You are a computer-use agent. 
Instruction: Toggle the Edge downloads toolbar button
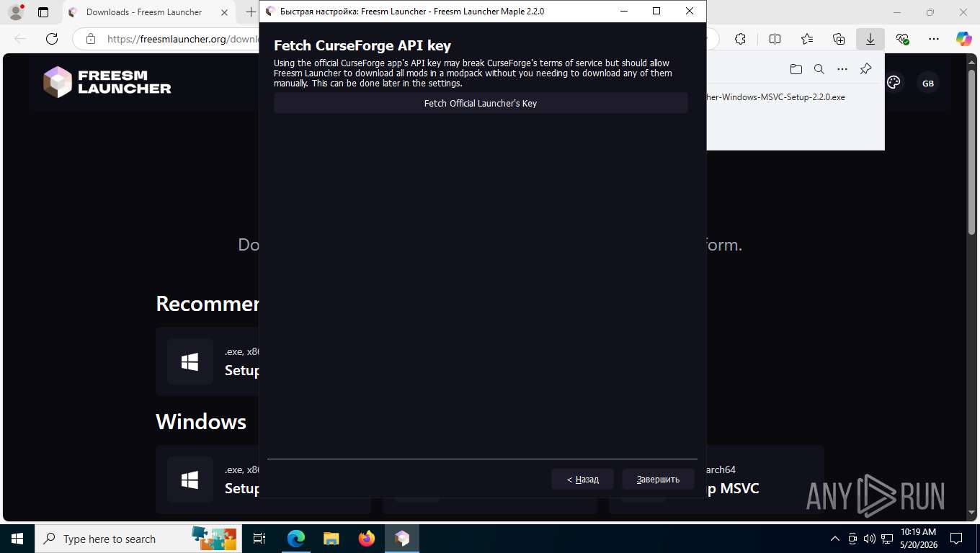(x=870, y=39)
